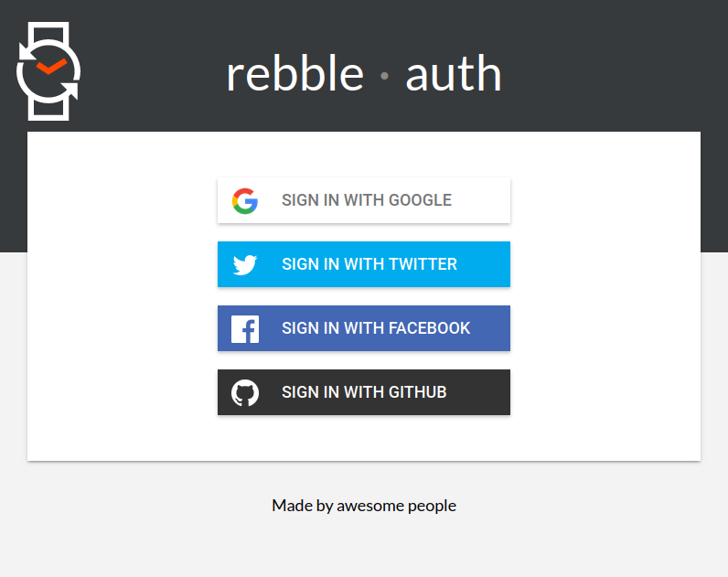Image resolution: width=728 pixels, height=577 pixels.
Task: Sign in with Google
Action: tap(364, 200)
